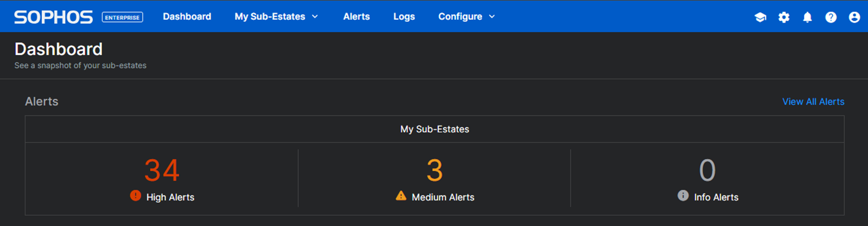Screen dimensions: 868x226
Task: Open settings via the gear icon
Action: click(x=784, y=17)
